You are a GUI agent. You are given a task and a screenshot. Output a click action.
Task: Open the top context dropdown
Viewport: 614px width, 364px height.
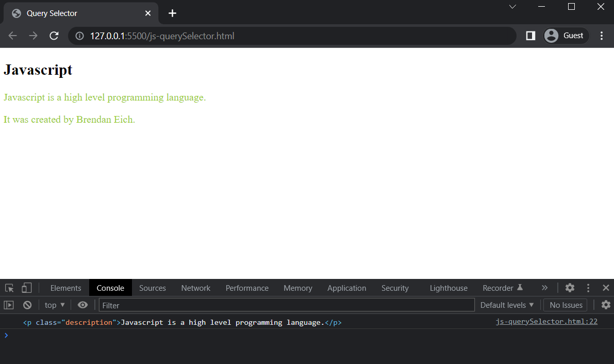55,305
